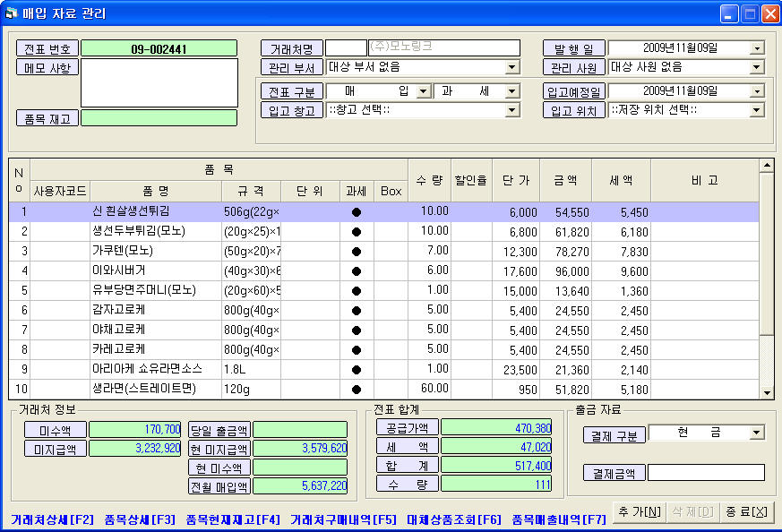
Task: Select row 신 흰살생선튀김
Action: 383,212
